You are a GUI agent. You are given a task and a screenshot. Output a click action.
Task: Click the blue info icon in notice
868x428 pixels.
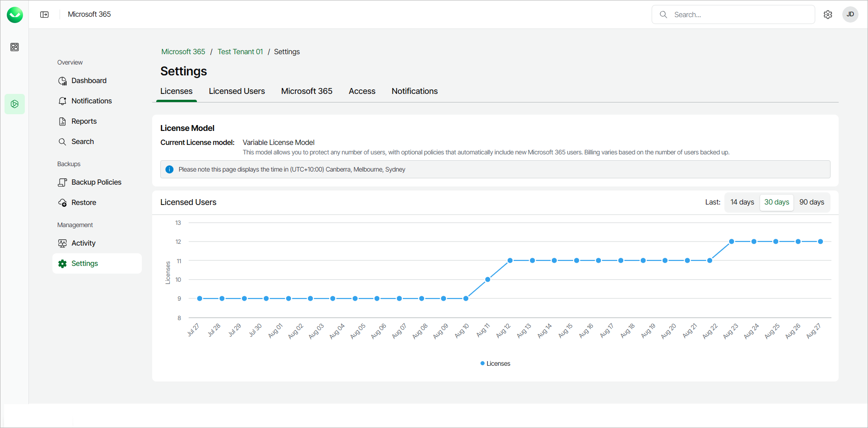169,169
